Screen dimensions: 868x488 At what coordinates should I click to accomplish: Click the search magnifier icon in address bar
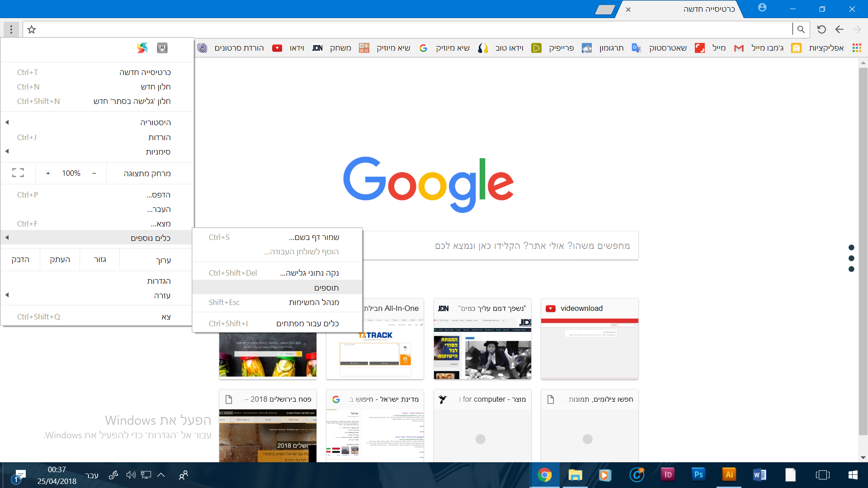click(x=801, y=30)
